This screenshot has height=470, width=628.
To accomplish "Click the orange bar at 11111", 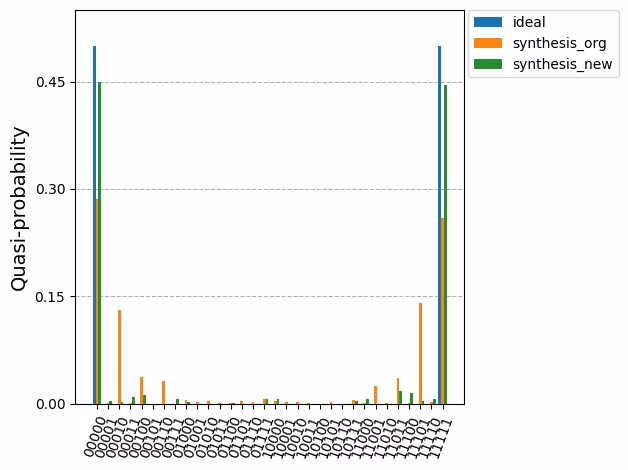I will point(442,311).
